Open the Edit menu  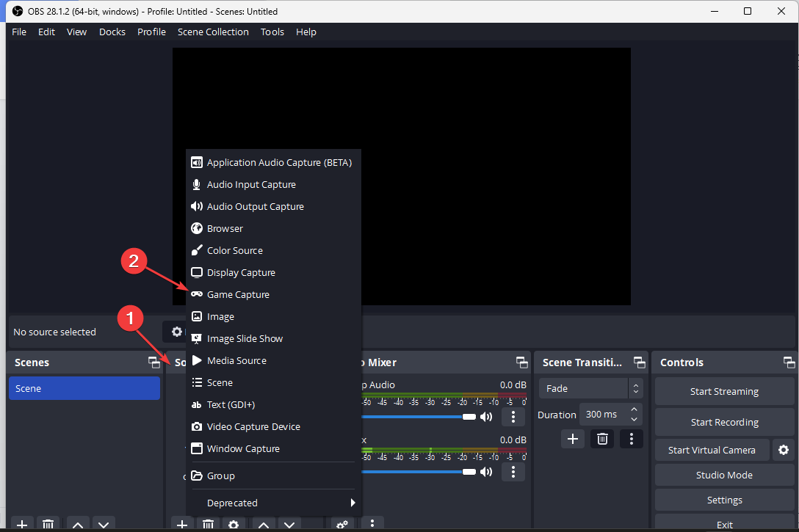[46, 32]
